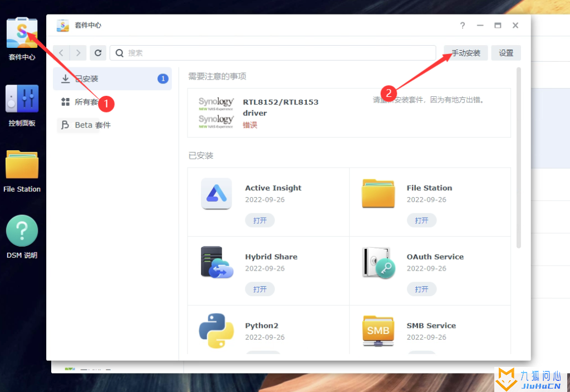
Task: Maximize the 套件中心 window
Action: coord(498,26)
